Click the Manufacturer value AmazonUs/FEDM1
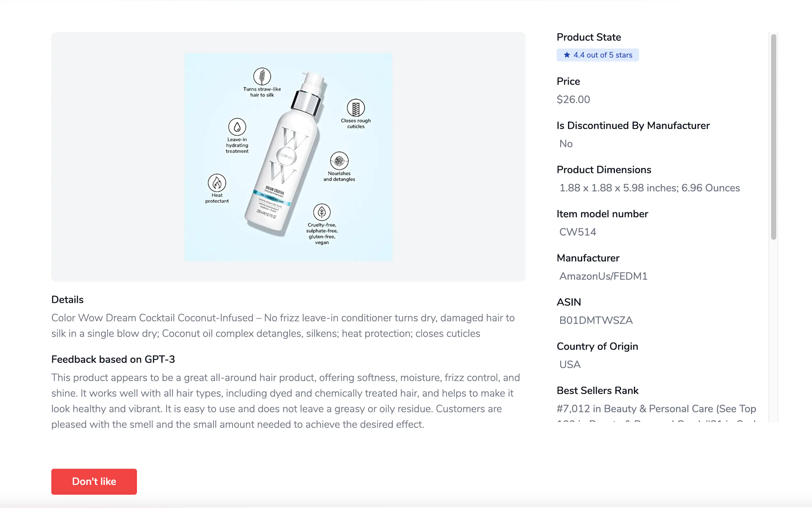Image resolution: width=812 pixels, height=508 pixels. click(603, 276)
